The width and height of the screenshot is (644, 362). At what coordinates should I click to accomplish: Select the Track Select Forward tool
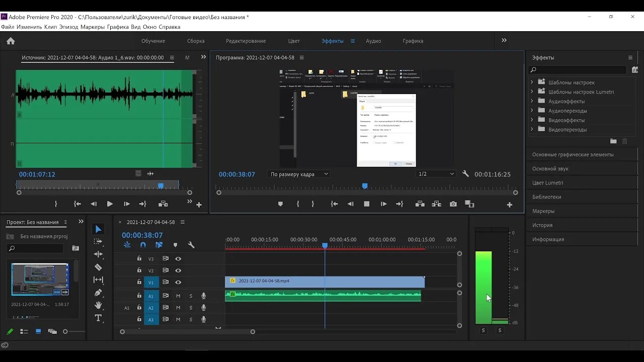click(x=98, y=242)
